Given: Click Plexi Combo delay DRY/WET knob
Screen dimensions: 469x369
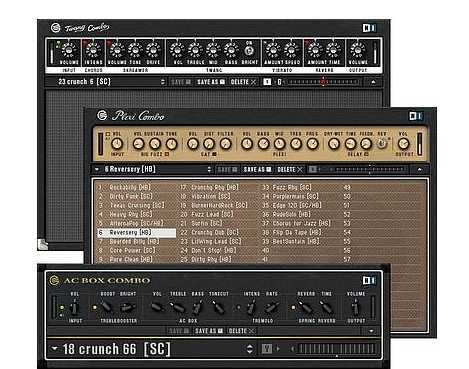Looking at the screenshot, I should pyautogui.click(x=334, y=144).
